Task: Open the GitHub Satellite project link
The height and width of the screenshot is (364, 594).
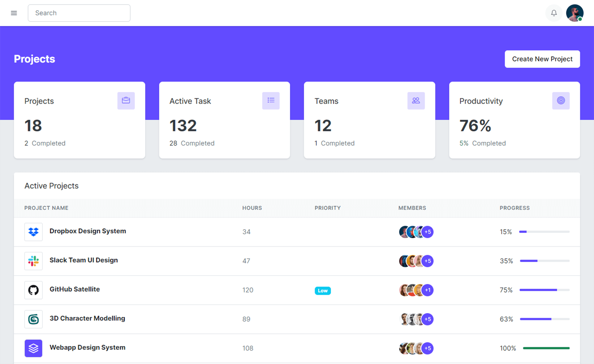Action: [x=75, y=289]
